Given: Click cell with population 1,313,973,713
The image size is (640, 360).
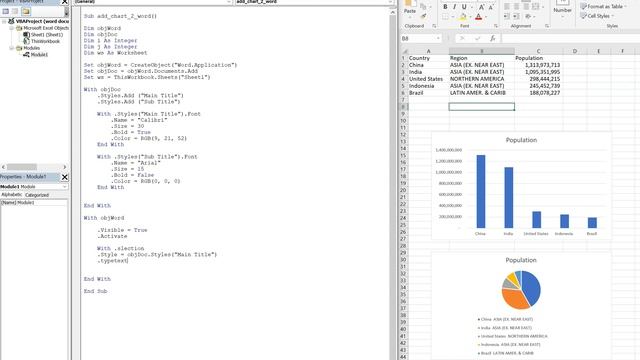Looking at the screenshot, I should [538, 65].
